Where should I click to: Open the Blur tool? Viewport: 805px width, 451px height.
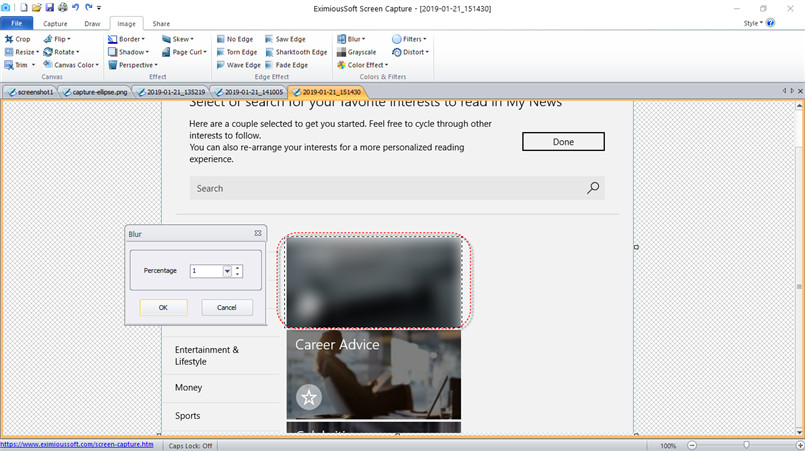tap(351, 39)
